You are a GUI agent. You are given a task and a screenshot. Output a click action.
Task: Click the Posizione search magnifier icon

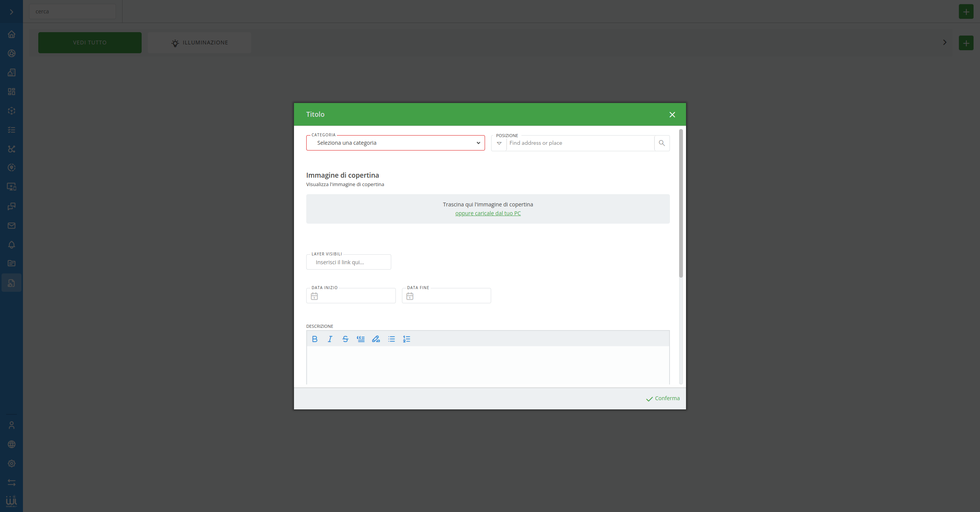click(662, 143)
